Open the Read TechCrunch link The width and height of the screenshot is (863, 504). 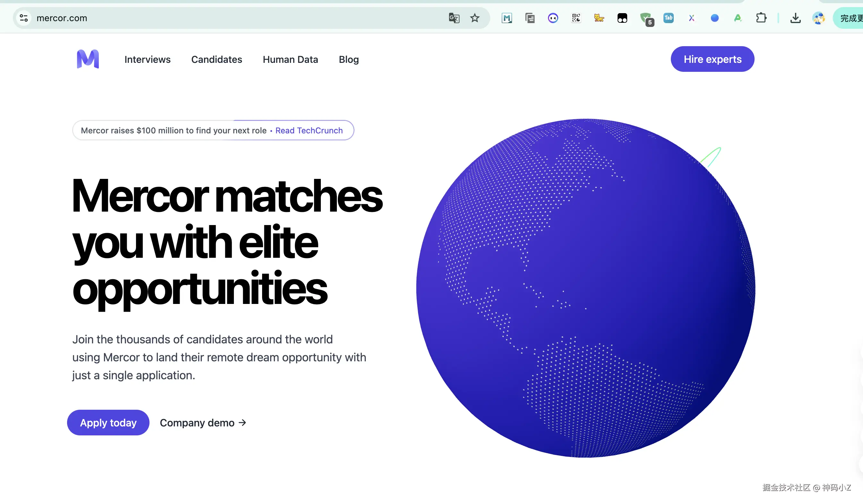309,130
